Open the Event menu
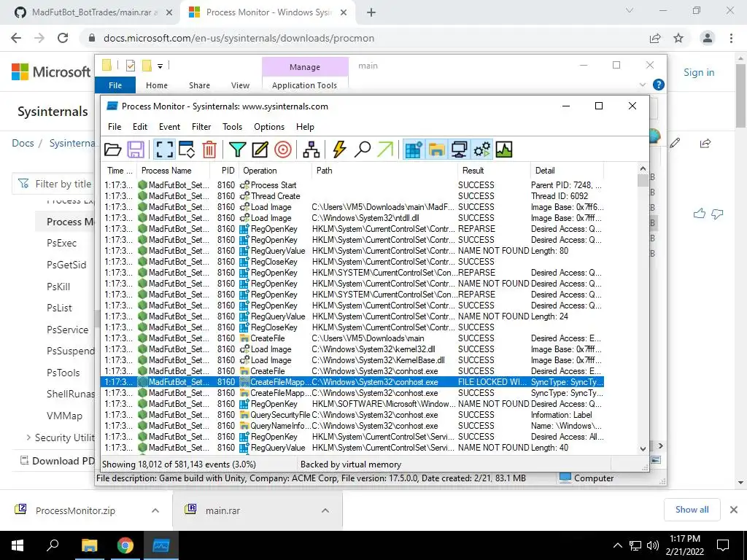This screenshot has width=747, height=560. tap(169, 127)
